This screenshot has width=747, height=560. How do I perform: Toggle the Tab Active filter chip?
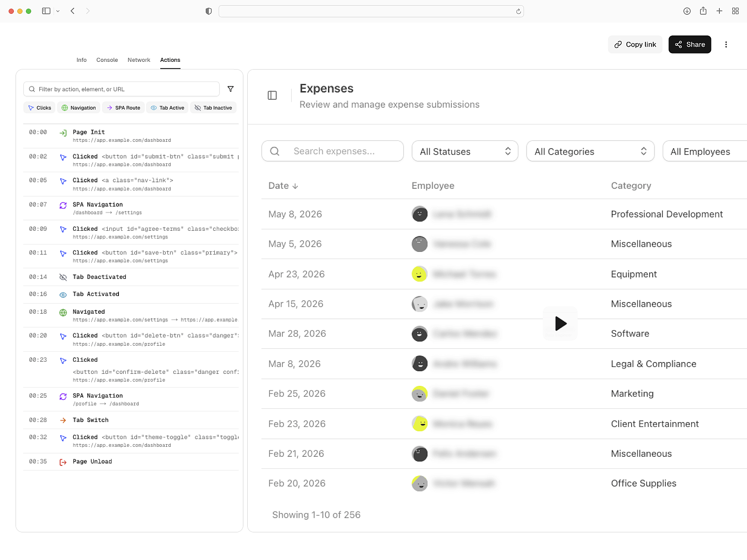tap(167, 108)
